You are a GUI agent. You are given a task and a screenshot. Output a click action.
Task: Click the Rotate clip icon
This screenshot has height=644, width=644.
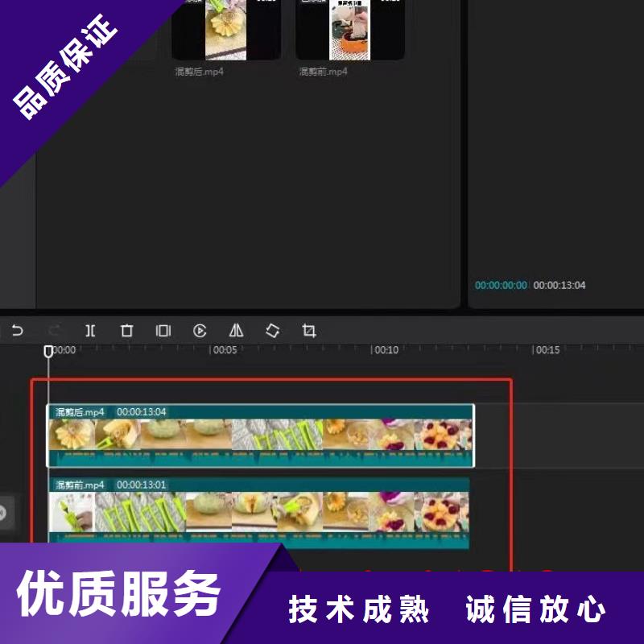coord(273,331)
